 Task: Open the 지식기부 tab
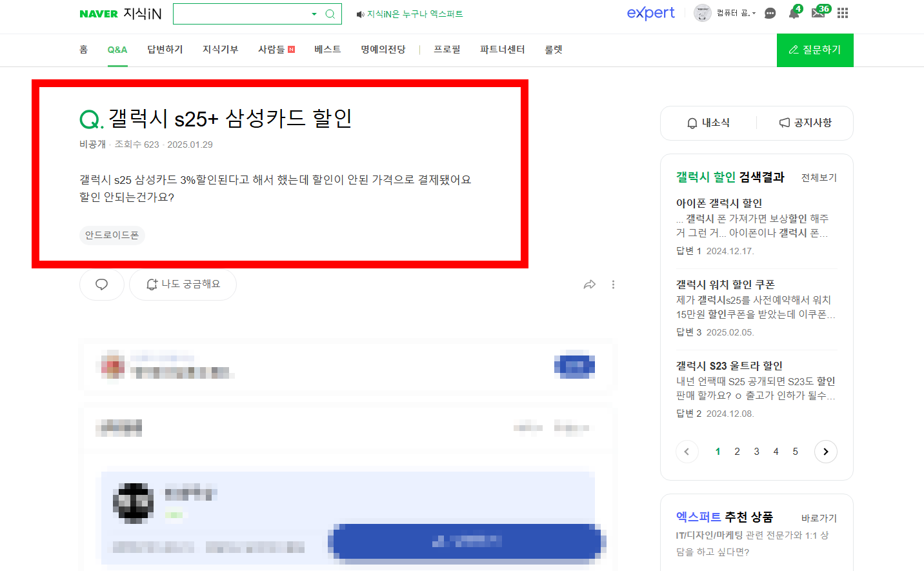coord(221,50)
